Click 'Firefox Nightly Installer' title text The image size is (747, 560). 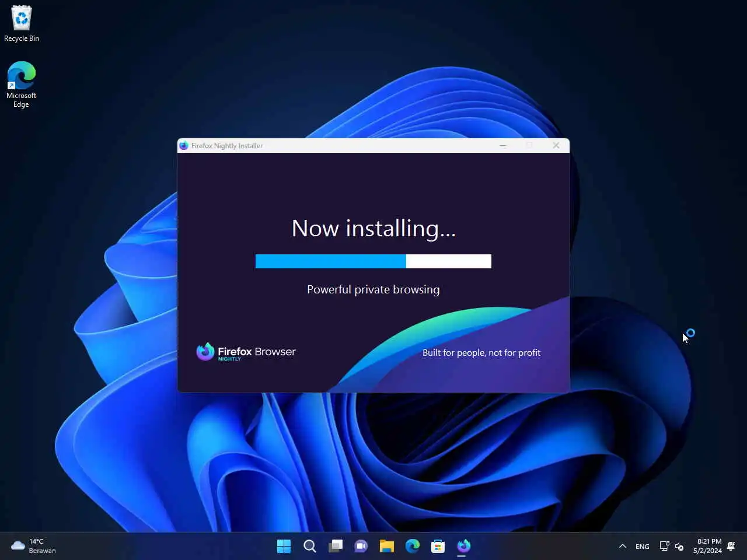point(227,146)
